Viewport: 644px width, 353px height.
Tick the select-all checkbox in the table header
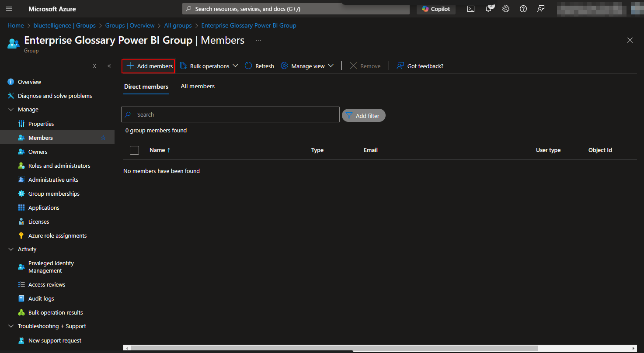point(135,150)
